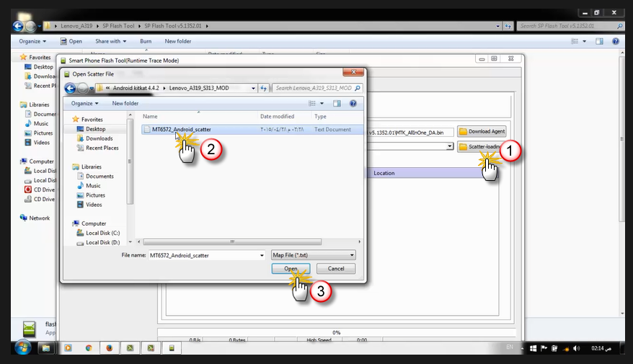Open the Map File (*.txt) filter dropdown

[314, 255]
